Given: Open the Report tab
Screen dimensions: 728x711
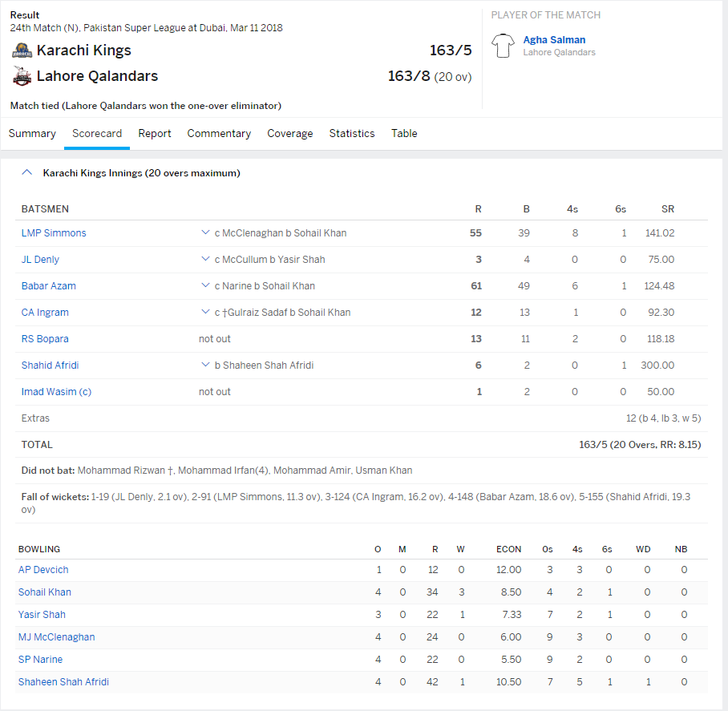Looking at the screenshot, I should point(155,134).
